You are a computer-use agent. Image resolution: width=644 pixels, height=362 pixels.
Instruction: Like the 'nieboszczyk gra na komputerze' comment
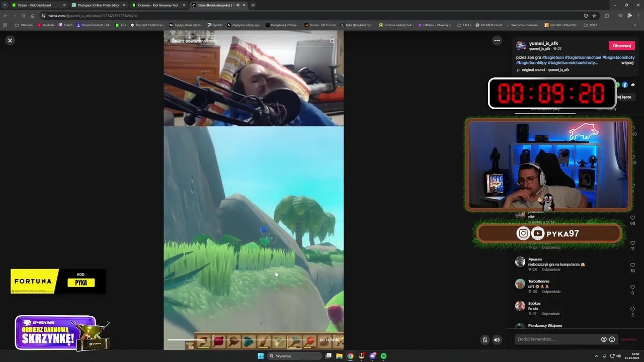coord(632,265)
